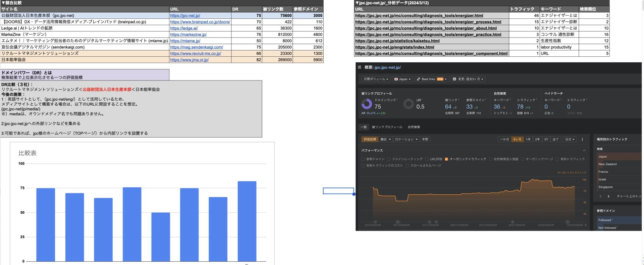Uncheck the オーガニックトラフィック checkbox

[x=446, y=159]
